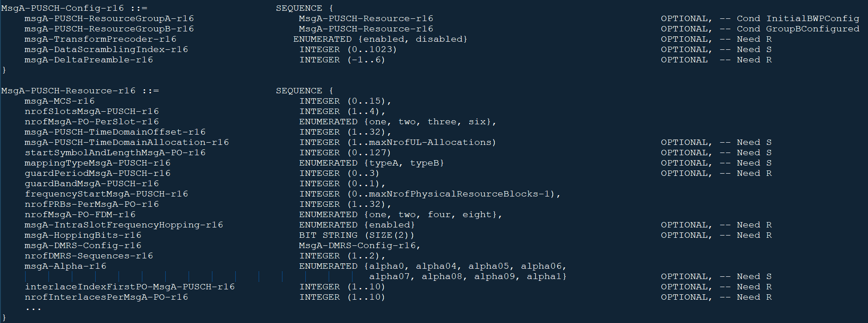This screenshot has width=868, height=323.
Task: Click the interlaceIndexFirstPO-MsgA-PUSCH-r16 field name
Action: (130, 287)
